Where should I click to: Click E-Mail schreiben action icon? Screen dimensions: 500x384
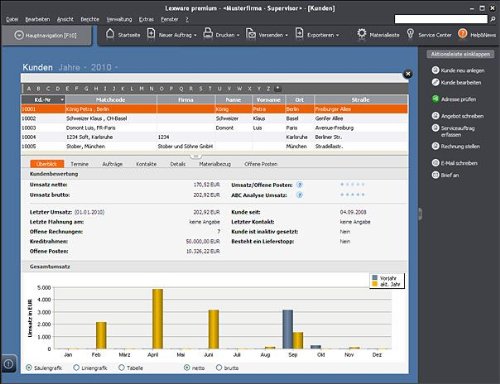[x=435, y=163]
